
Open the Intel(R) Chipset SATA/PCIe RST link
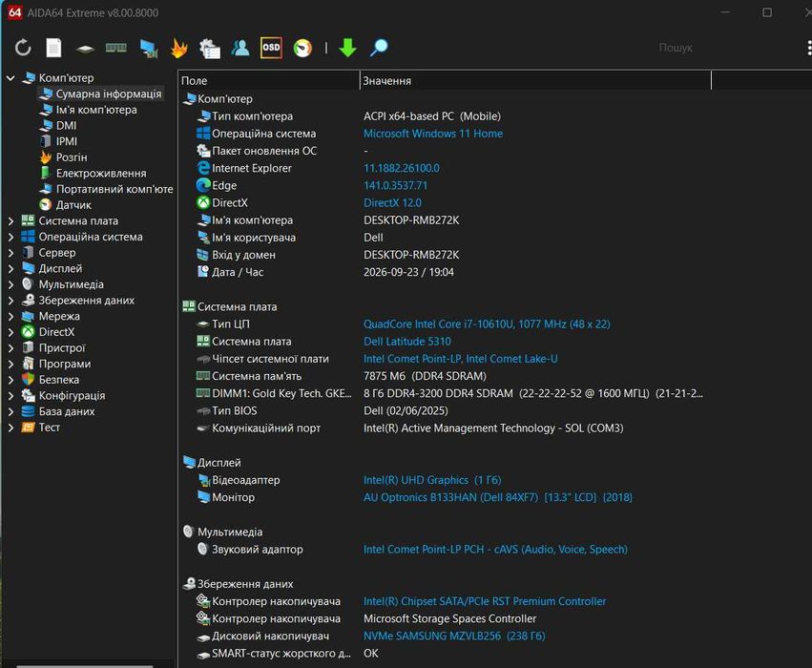485,602
